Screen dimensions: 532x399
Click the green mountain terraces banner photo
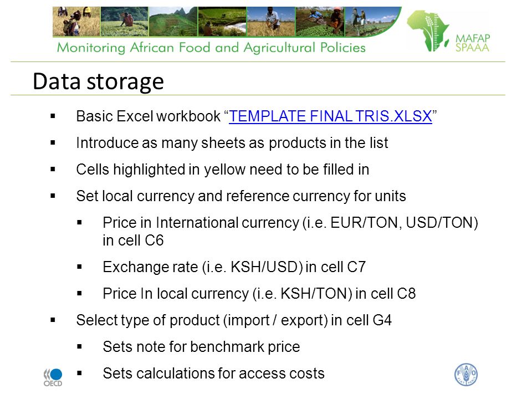(173, 22)
